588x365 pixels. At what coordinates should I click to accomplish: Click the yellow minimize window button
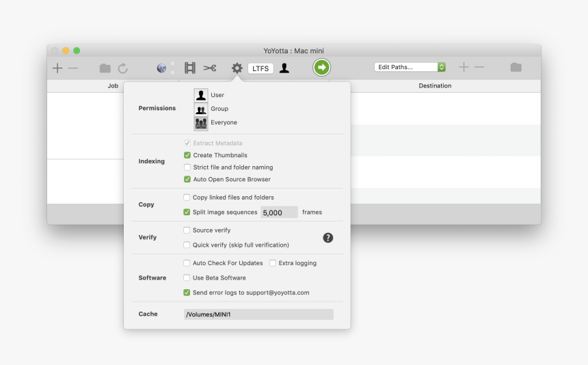66,51
